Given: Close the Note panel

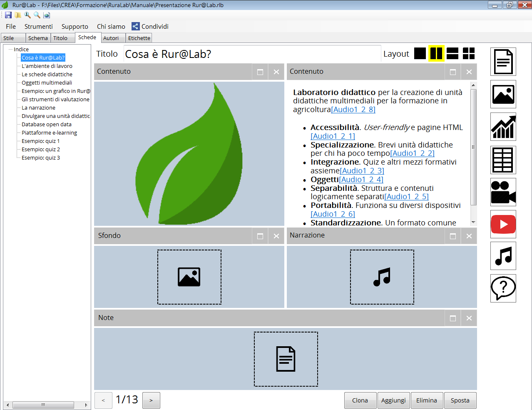Looking at the screenshot, I should pyautogui.click(x=469, y=318).
